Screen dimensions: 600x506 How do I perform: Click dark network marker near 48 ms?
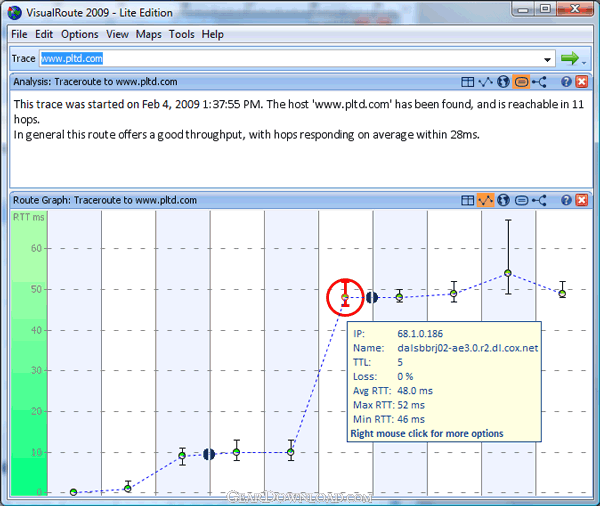[372, 297]
